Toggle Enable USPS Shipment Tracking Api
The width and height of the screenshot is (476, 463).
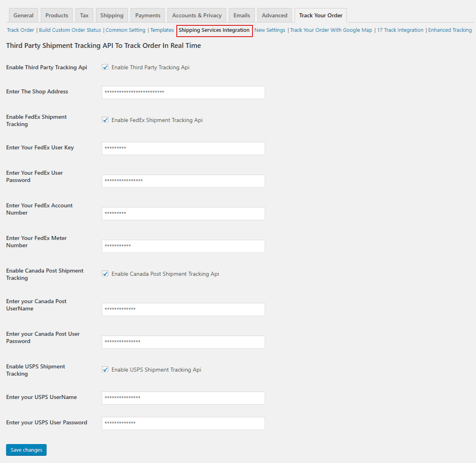(105, 370)
